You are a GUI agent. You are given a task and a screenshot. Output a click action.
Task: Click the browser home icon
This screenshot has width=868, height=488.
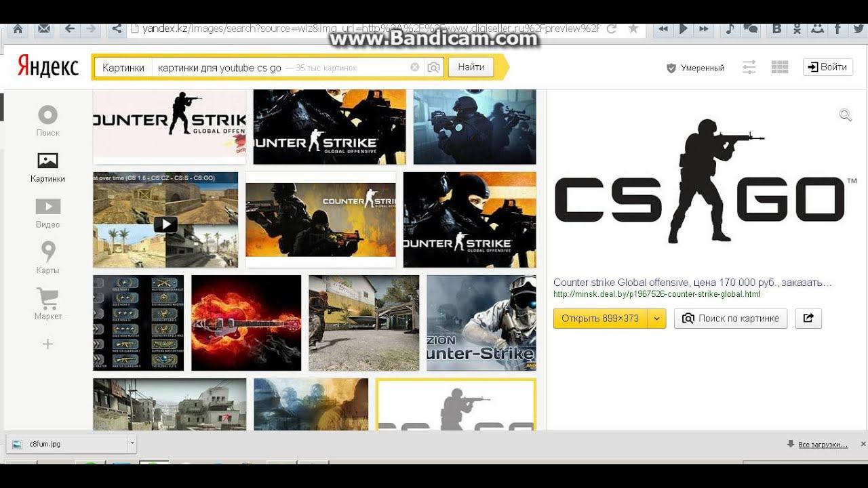coord(18,28)
